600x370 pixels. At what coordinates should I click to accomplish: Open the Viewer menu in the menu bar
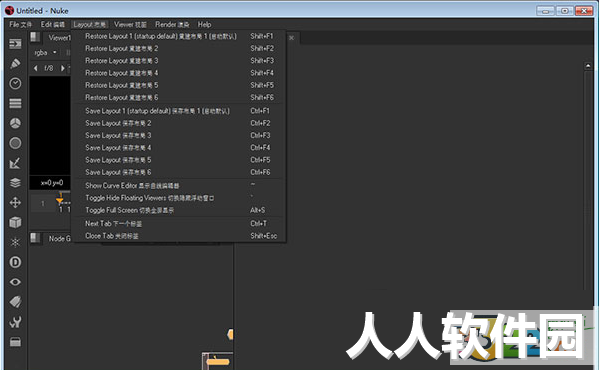130,24
